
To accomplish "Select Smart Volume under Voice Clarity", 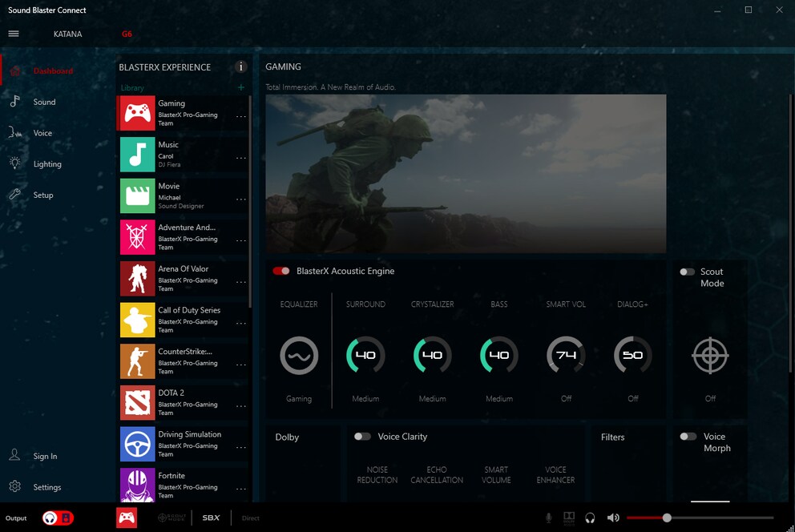I will (x=496, y=475).
